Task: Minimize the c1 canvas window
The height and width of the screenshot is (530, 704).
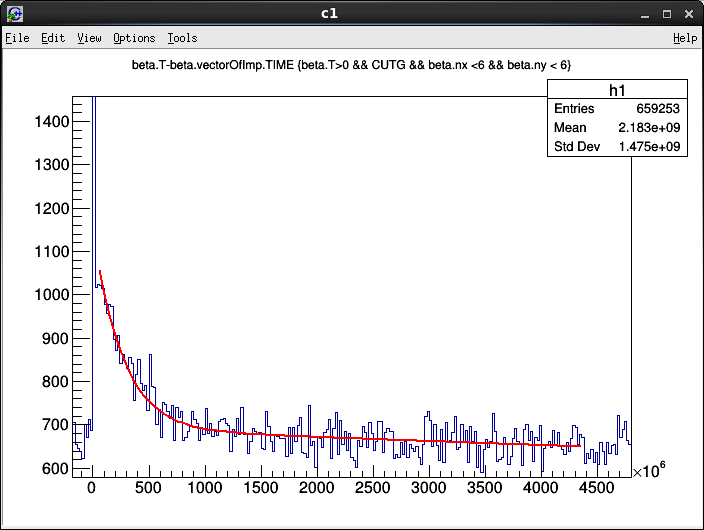Action: tap(642, 14)
